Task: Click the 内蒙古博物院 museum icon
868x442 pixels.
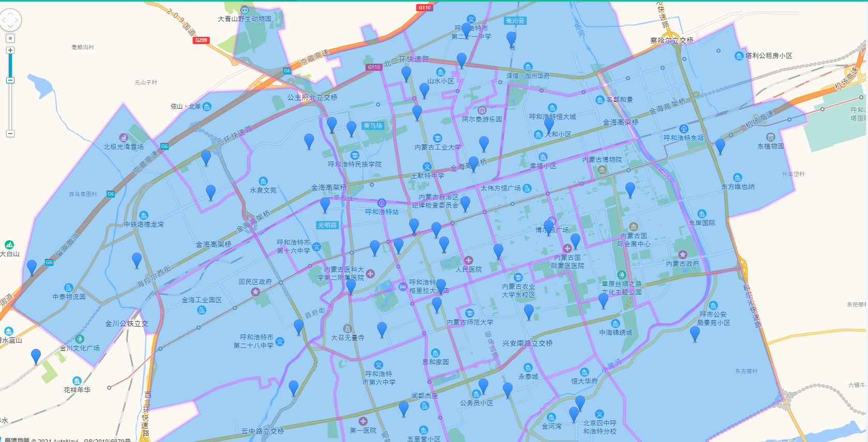Action: pos(602,169)
